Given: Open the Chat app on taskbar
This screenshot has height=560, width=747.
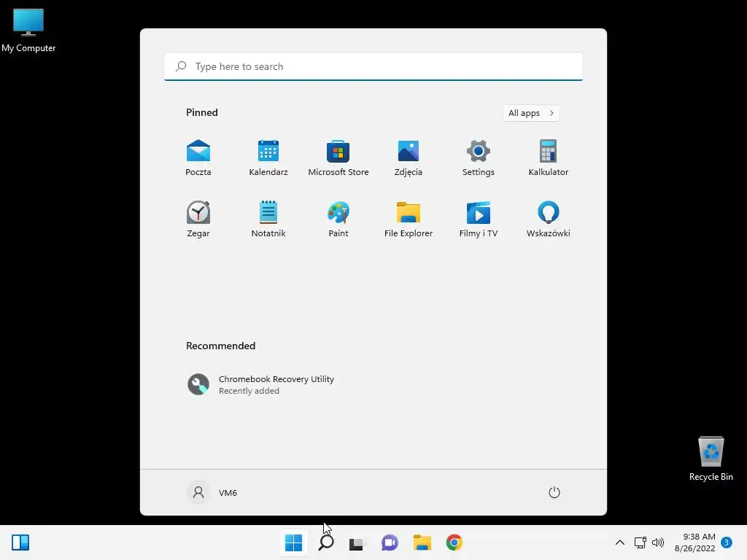Looking at the screenshot, I should pyautogui.click(x=390, y=542).
